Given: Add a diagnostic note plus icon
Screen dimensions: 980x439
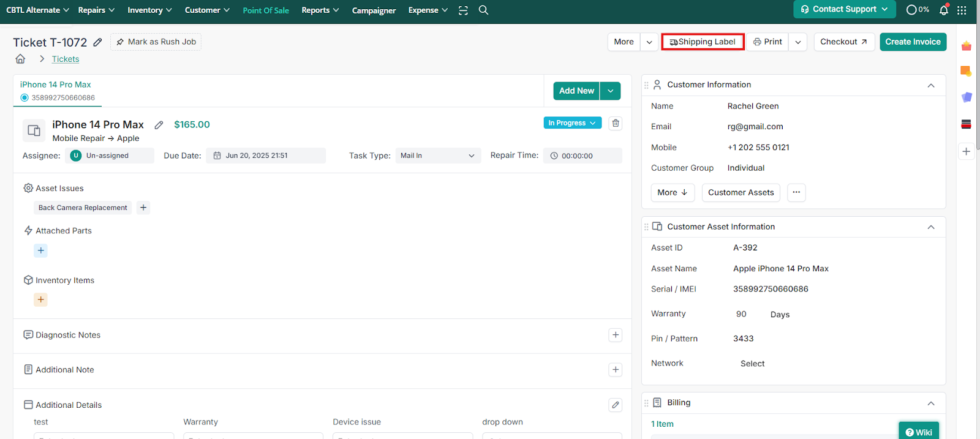Looking at the screenshot, I should pos(616,335).
